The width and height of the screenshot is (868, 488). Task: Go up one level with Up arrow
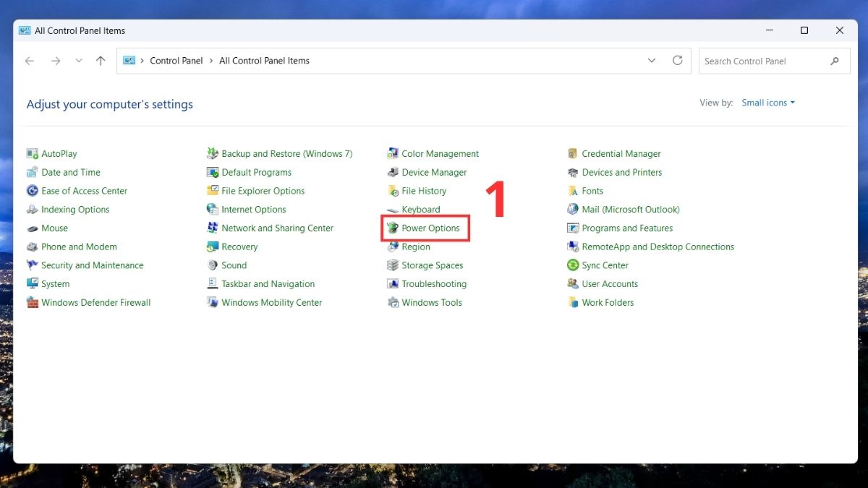(x=101, y=61)
